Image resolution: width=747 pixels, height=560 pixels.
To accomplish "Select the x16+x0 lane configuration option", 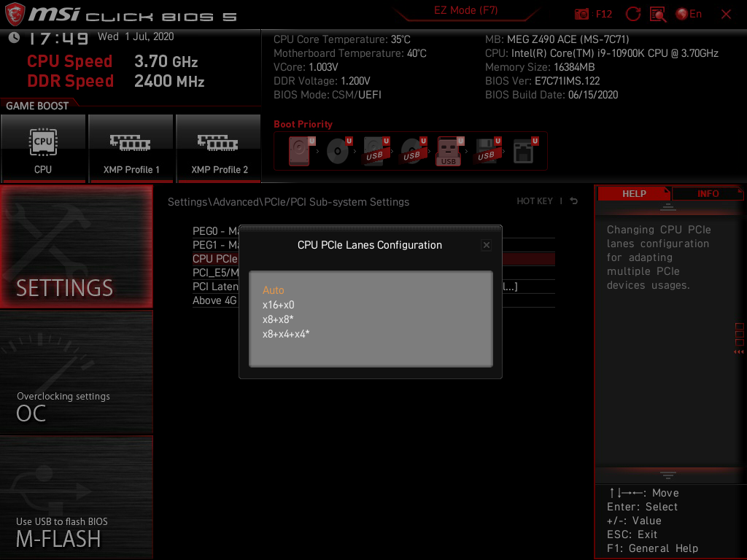I will 278,304.
